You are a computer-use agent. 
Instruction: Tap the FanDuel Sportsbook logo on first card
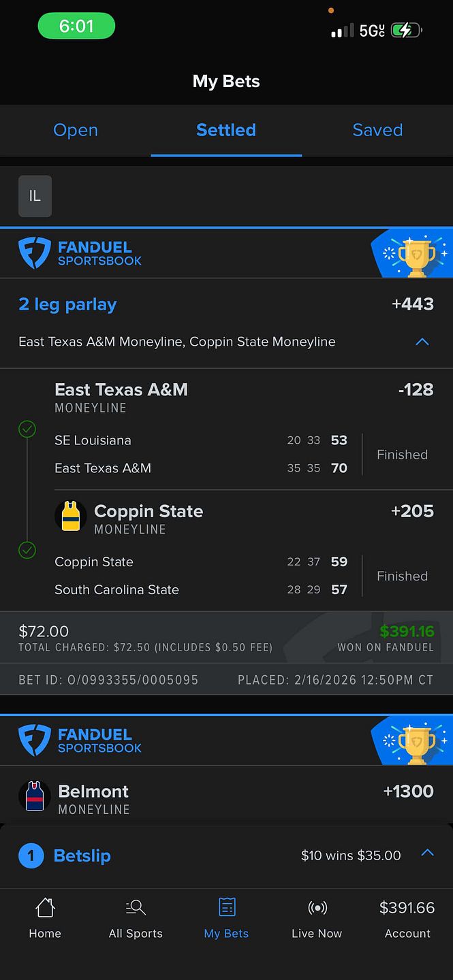point(80,253)
